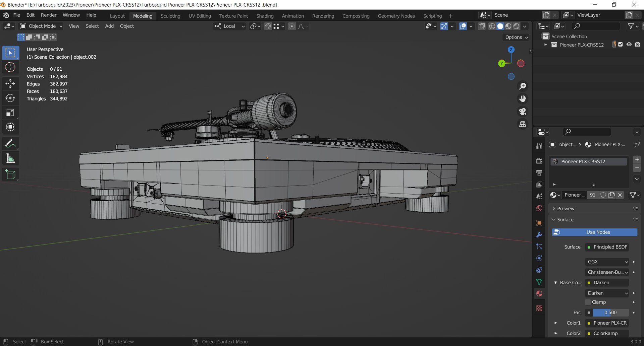Open the Render properties tab
Image resolution: width=644 pixels, height=346 pixels.
(539, 161)
